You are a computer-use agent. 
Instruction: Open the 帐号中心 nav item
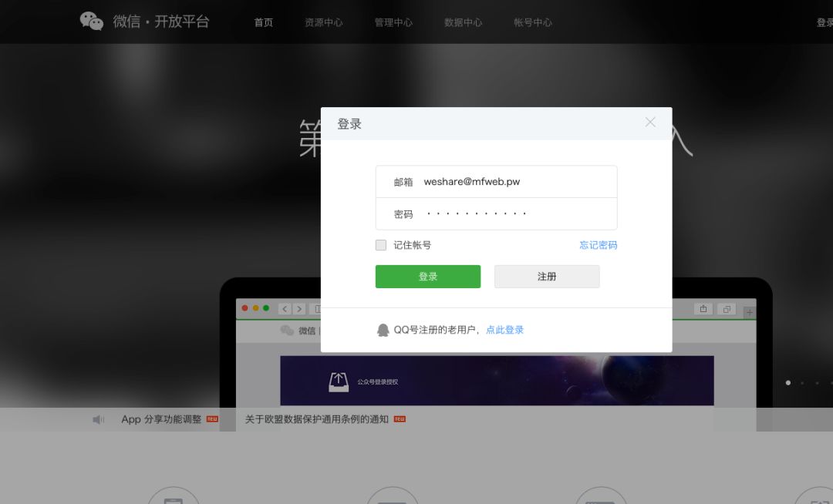point(533,22)
